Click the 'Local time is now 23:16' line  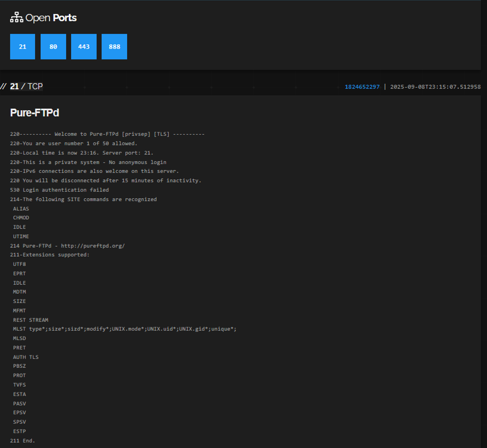point(82,153)
